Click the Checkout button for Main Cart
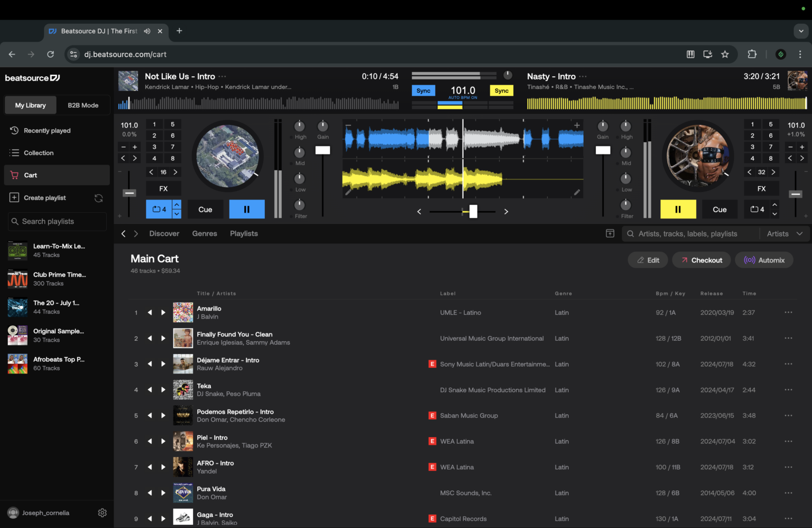This screenshot has height=528, width=812. pos(701,260)
